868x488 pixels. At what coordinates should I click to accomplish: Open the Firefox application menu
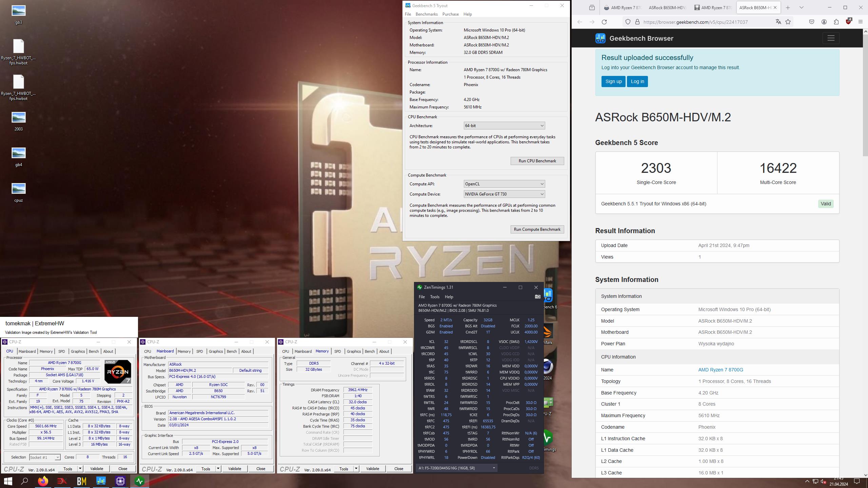pyautogui.click(x=861, y=22)
